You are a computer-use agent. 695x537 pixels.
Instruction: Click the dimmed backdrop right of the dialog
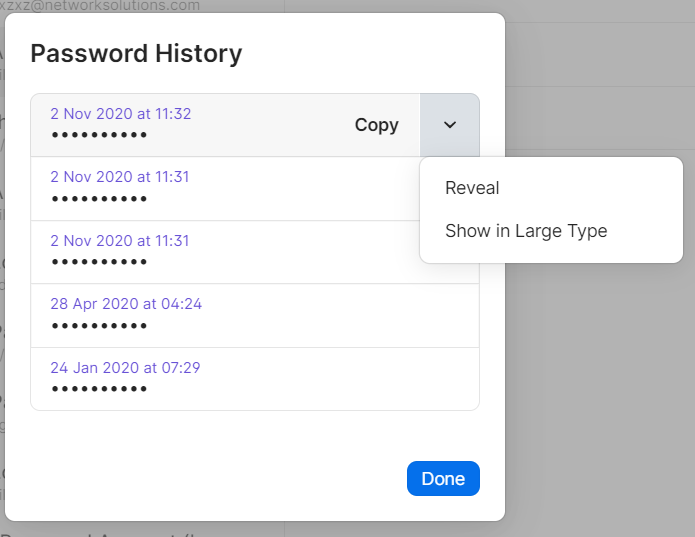(600, 400)
